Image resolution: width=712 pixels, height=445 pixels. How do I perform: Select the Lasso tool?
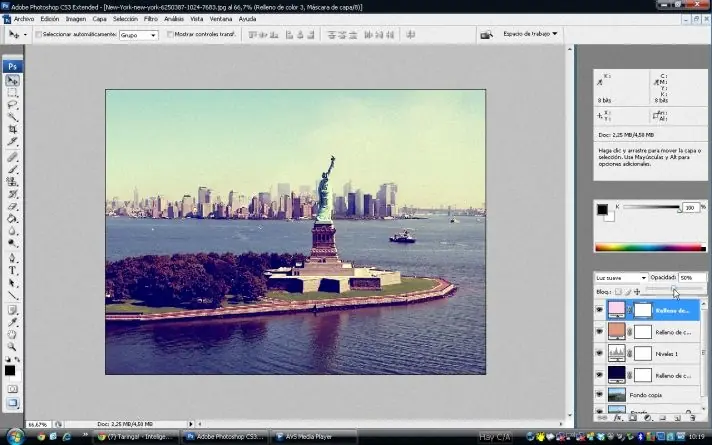(13, 104)
